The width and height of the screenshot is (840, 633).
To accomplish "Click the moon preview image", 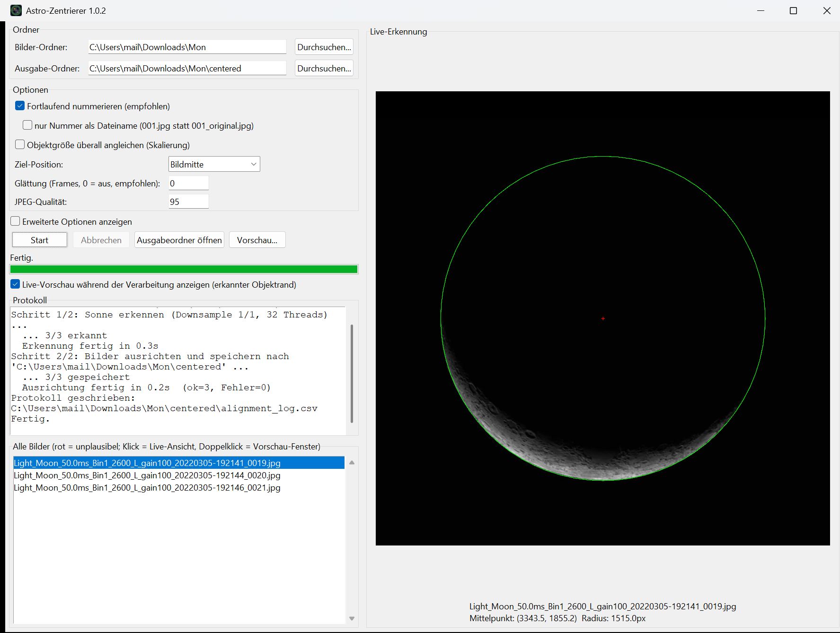I will [602, 318].
